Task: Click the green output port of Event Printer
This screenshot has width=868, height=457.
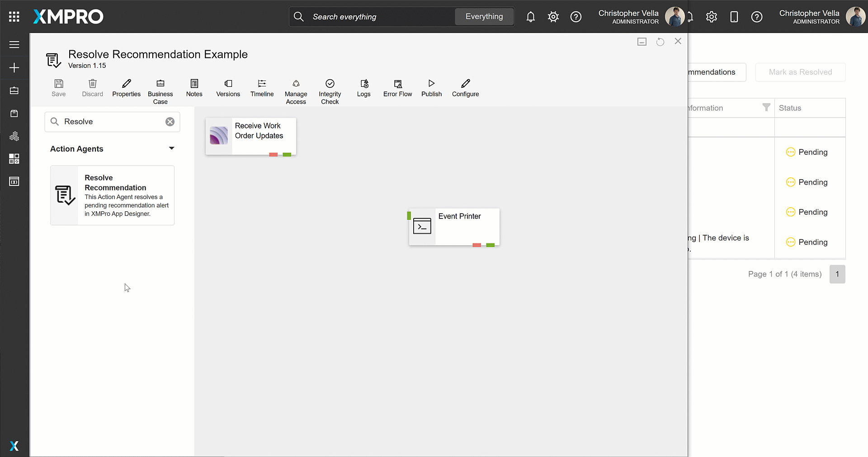Action: click(490, 245)
